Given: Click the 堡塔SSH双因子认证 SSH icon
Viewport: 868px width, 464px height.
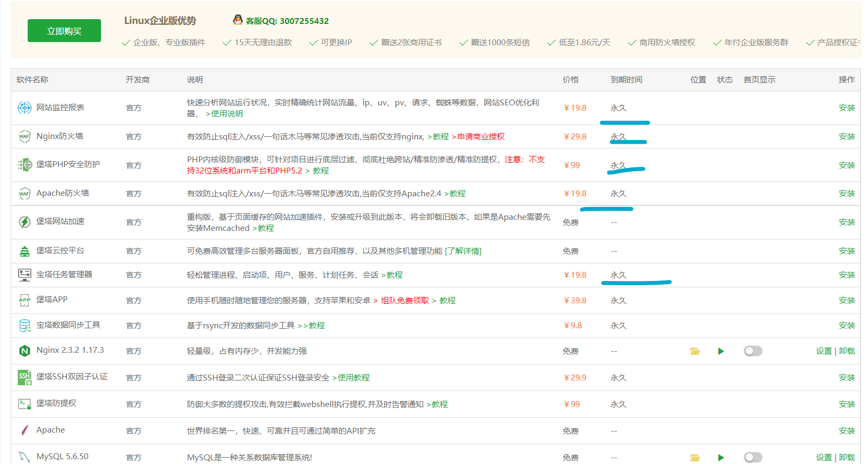Looking at the screenshot, I should [24, 377].
